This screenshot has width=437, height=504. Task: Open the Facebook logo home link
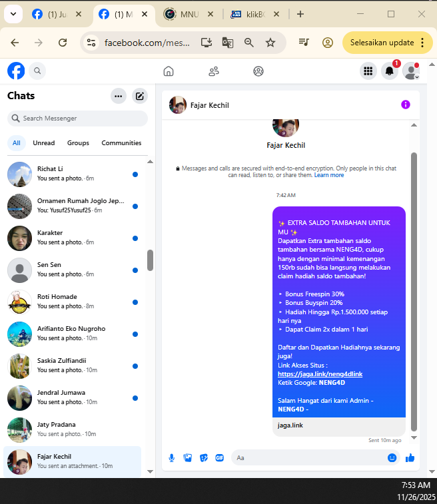click(16, 71)
